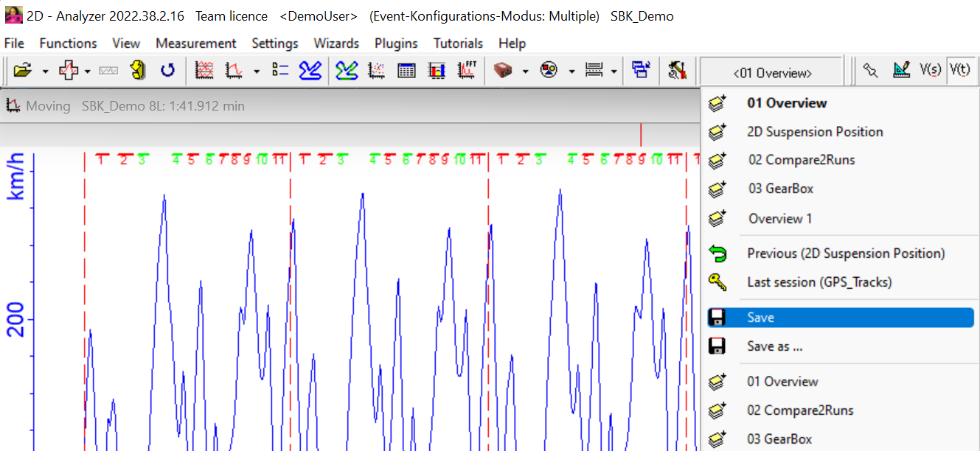The width and height of the screenshot is (980, 451).
Task: Open the Measurement menu
Action: (x=195, y=43)
